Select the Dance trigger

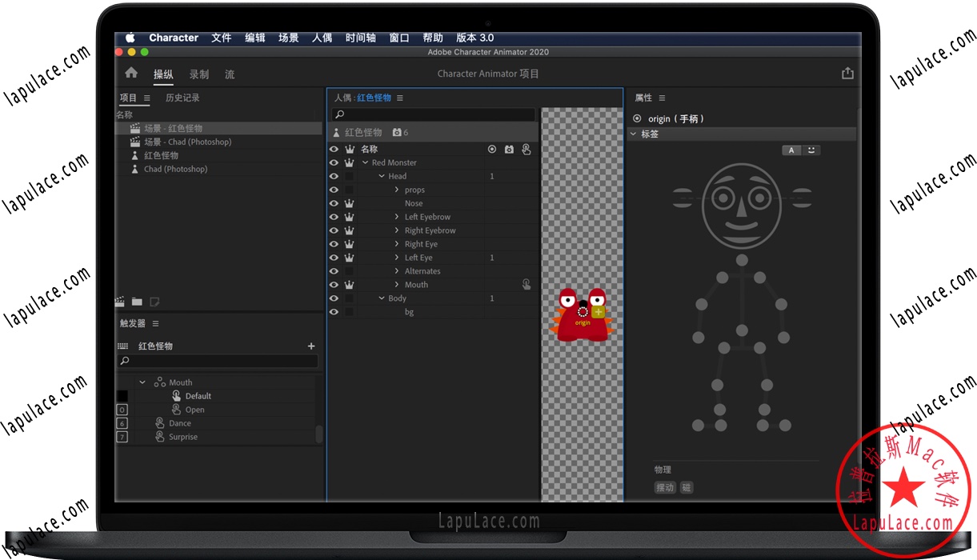coord(181,423)
